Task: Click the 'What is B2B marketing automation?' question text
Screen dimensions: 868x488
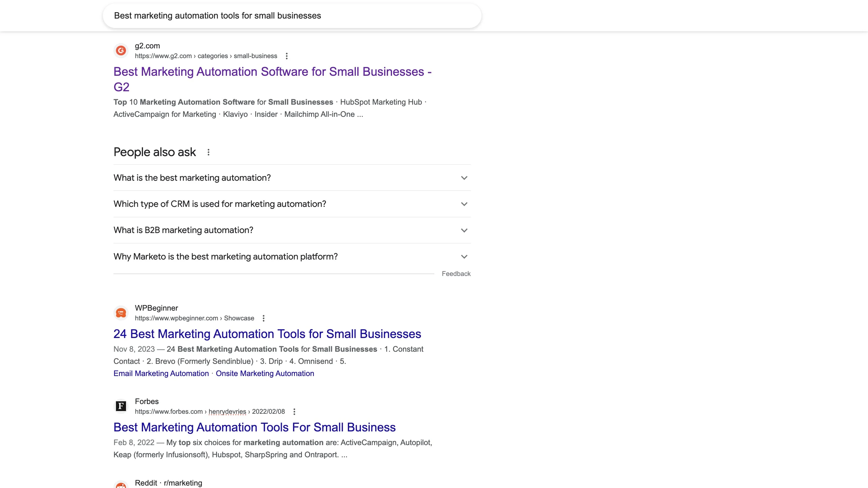Action: coord(183,230)
